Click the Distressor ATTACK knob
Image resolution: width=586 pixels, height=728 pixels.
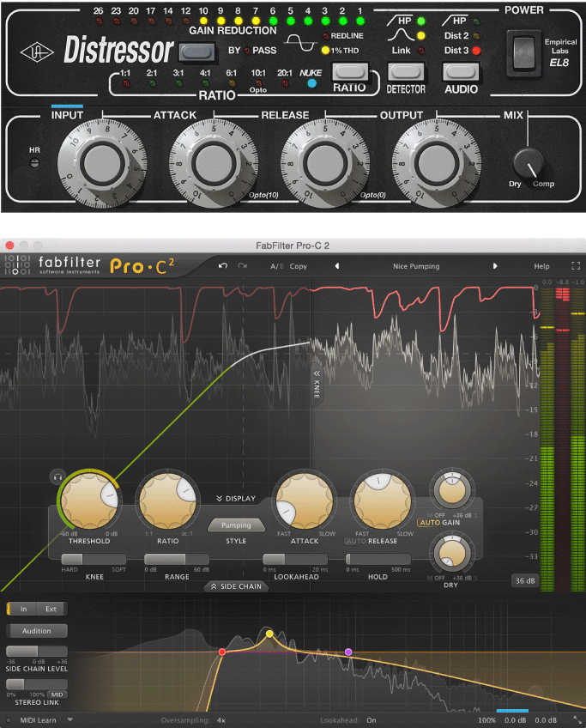(x=214, y=163)
